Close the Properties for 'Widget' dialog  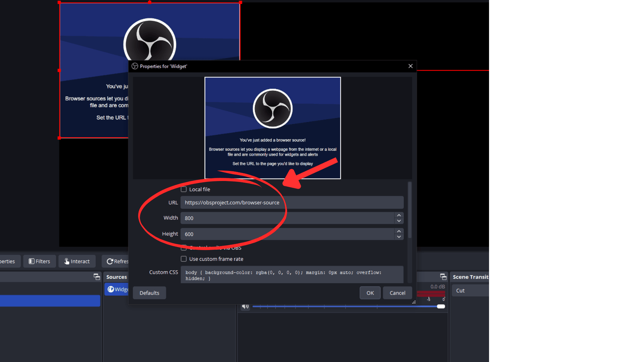(x=411, y=66)
